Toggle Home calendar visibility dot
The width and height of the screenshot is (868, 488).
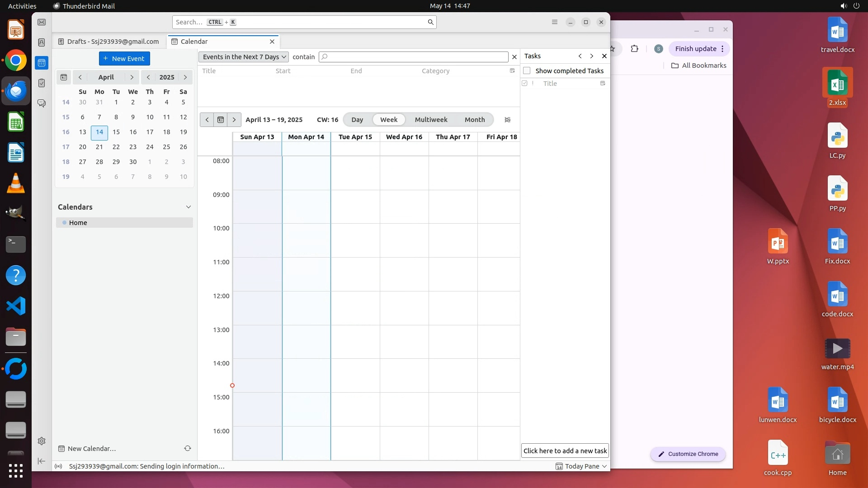point(64,223)
